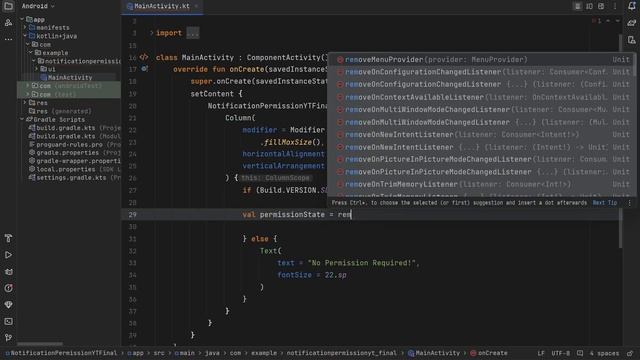Screen dimensions: 640x360
Task: Open the Notifications bell icon
Action: pos(631,6)
